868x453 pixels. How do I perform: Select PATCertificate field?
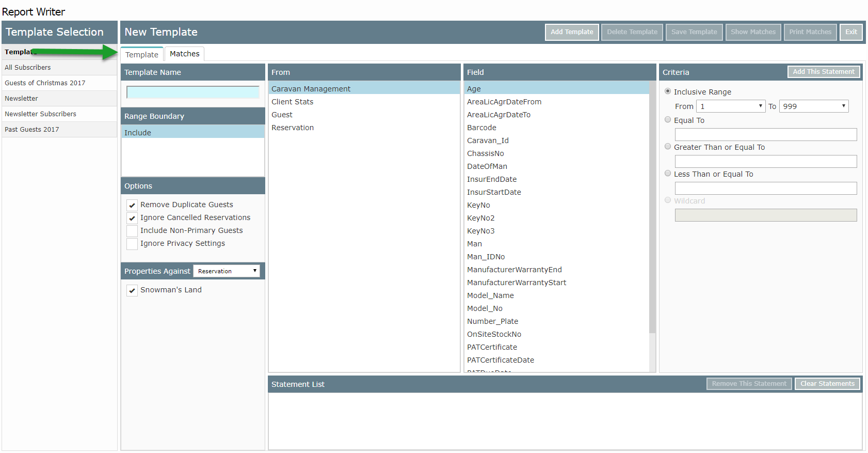556,347
